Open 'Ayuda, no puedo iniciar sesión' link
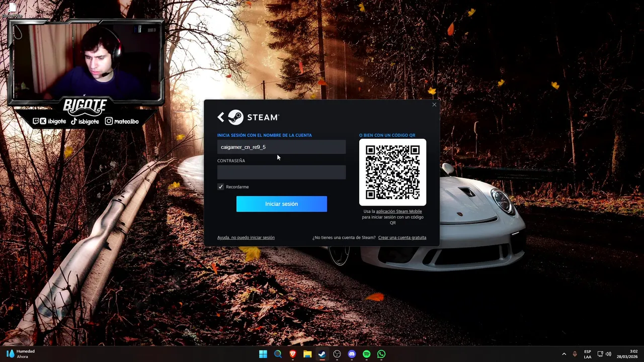The image size is (644, 362). (246, 237)
